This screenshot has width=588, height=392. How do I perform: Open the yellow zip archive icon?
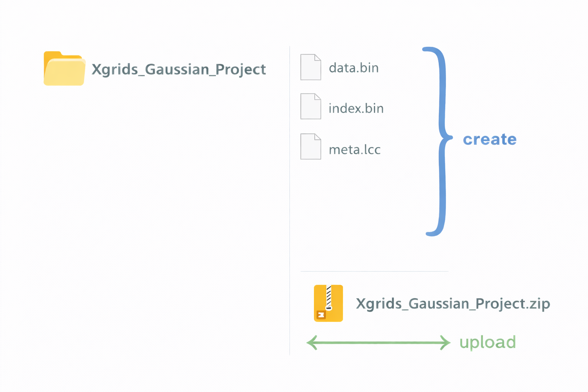click(328, 303)
